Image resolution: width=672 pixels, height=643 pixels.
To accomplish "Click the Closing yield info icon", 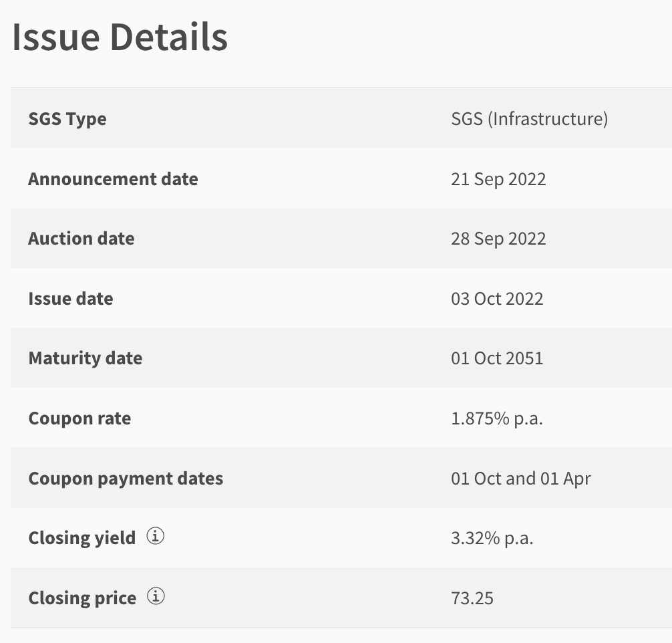I will (x=155, y=536).
